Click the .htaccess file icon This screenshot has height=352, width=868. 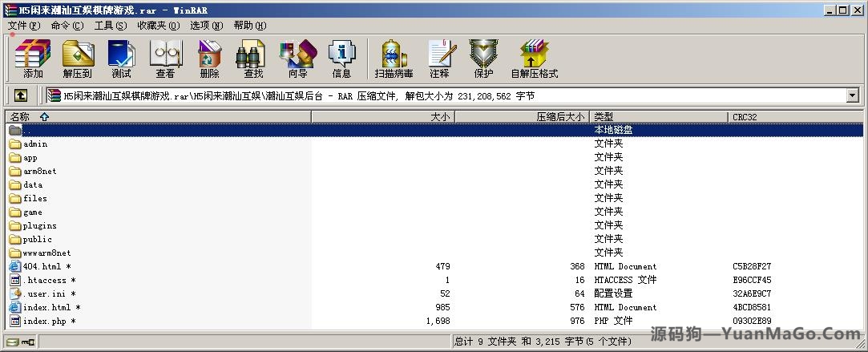click(15, 280)
